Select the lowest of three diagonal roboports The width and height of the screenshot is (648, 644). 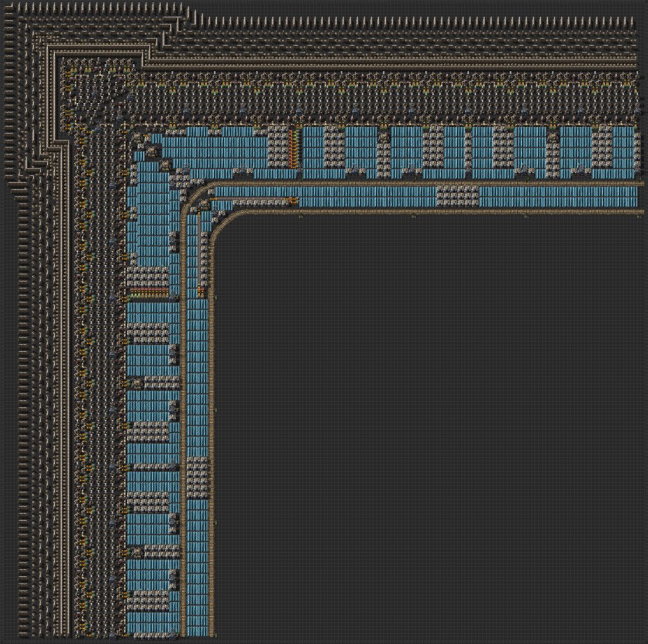[x=166, y=164]
